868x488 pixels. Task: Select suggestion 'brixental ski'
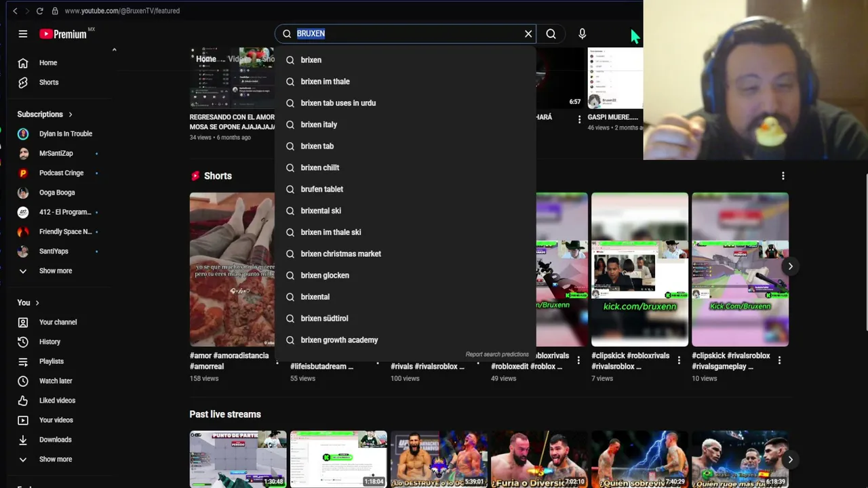(x=406, y=211)
